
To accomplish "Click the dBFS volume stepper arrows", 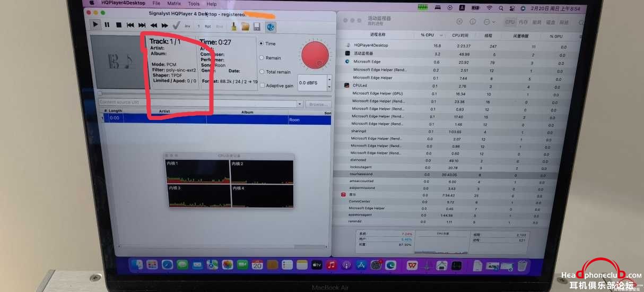I will [329, 83].
